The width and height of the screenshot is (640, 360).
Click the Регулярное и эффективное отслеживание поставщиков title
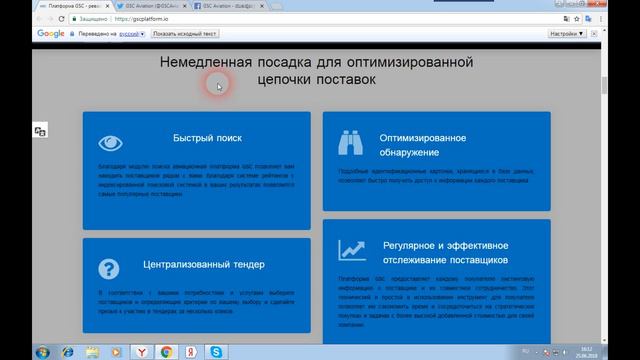pos(446,253)
